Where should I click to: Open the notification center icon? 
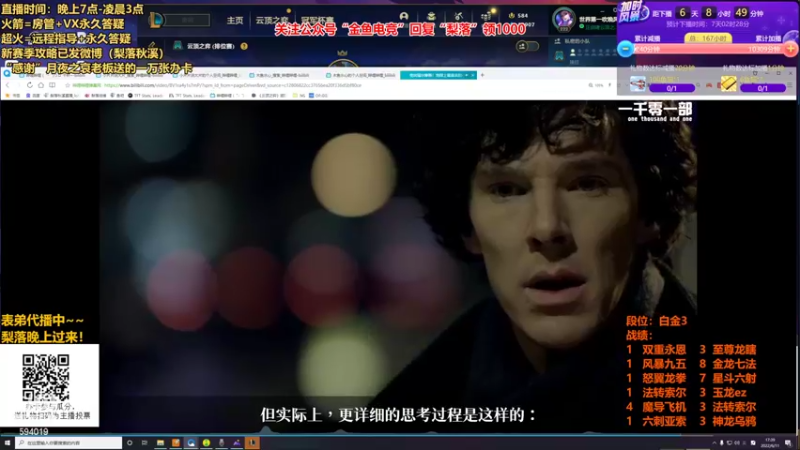point(788,443)
